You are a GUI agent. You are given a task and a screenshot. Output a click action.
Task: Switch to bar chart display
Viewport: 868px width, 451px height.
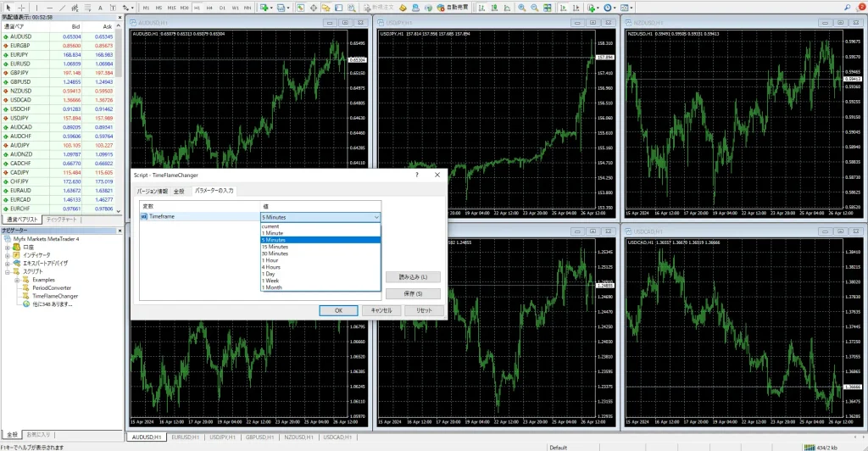pos(481,8)
